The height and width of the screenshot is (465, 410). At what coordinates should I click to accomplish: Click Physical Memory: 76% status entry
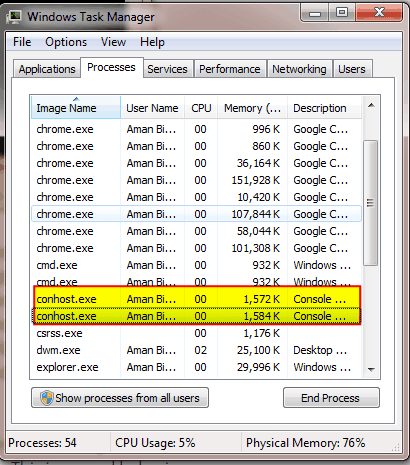coord(305,443)
